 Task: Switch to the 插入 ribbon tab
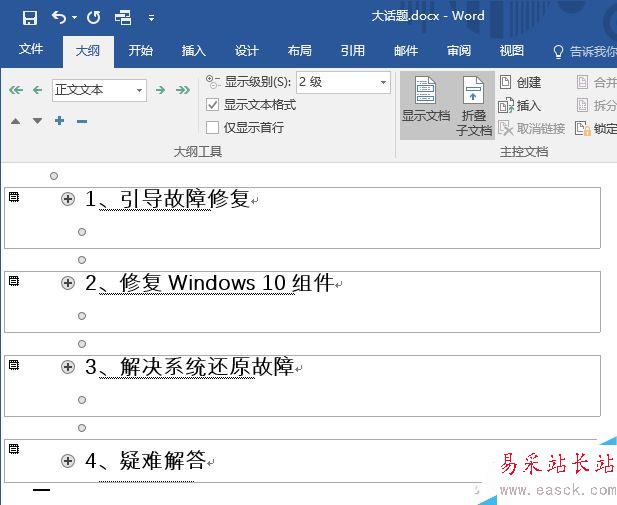pos(194,50)
